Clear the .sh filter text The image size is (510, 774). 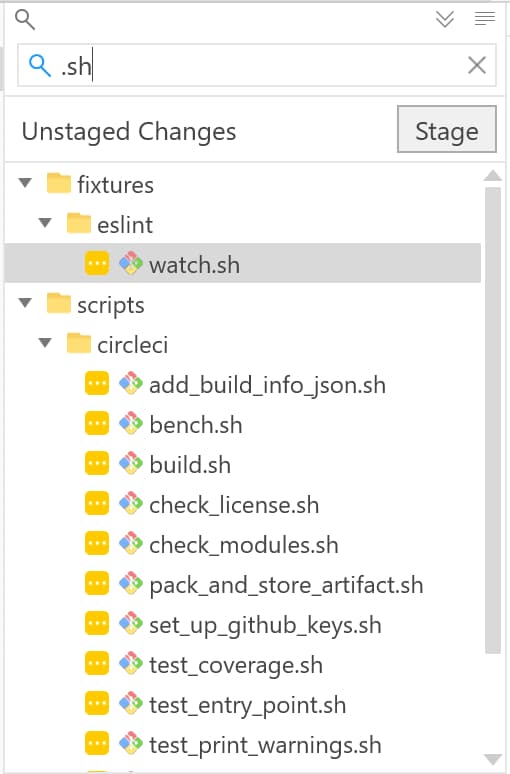pos(476,65)
